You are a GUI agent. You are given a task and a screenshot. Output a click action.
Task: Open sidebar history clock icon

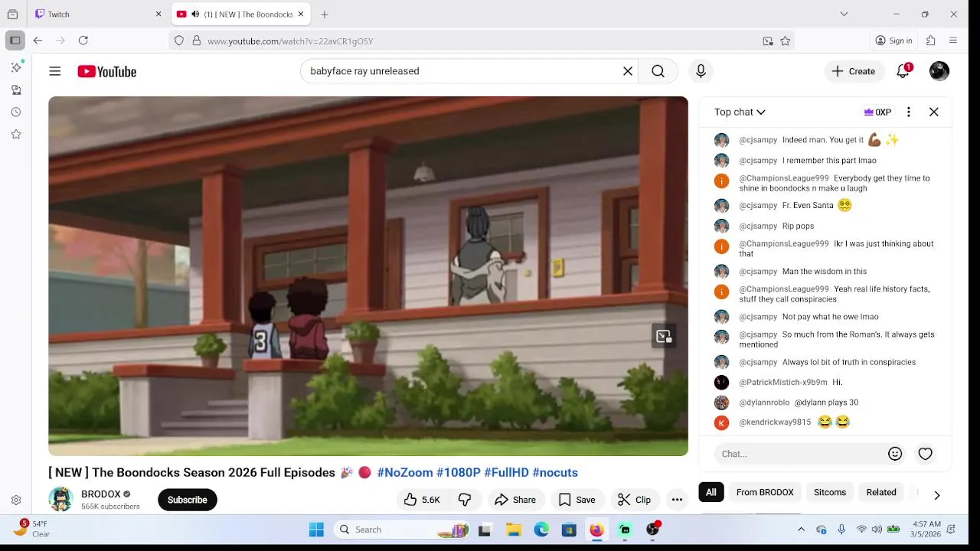[16, 112]
